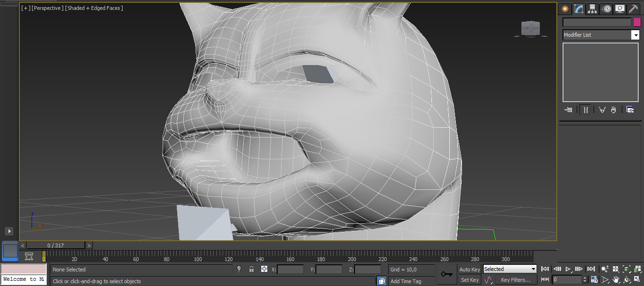Image resolution: width=644 pixels, height=286 pixels.
Task: Click the Set Key button
Action: pyautogui.click(x=470, y=280)
